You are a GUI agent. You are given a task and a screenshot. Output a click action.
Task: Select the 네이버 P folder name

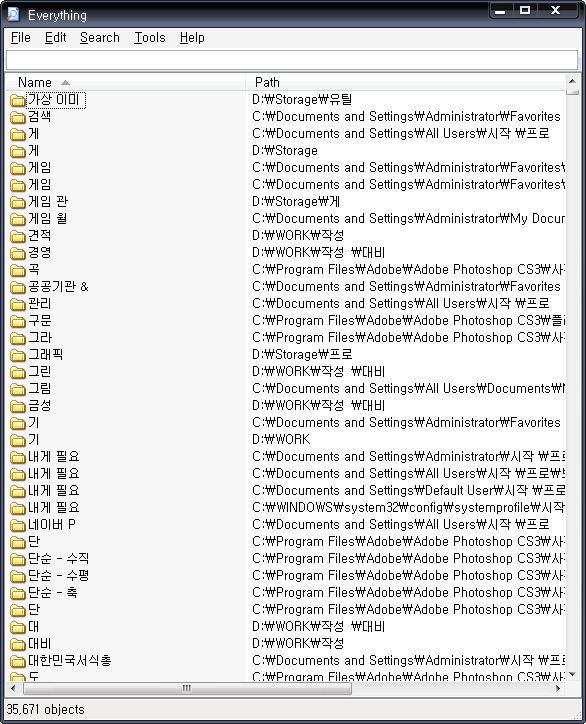click(52, 525)
